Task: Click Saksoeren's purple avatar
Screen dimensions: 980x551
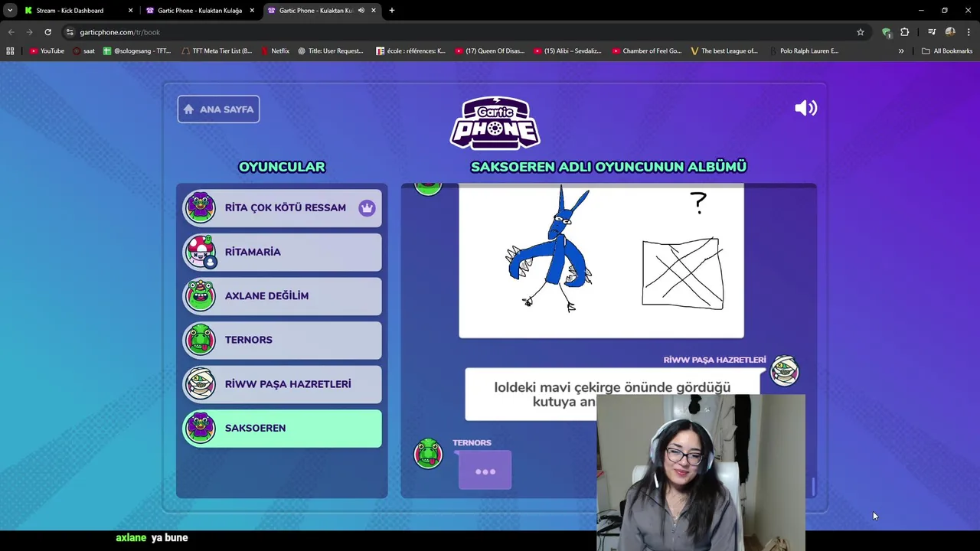Action: tap(201, 428)
